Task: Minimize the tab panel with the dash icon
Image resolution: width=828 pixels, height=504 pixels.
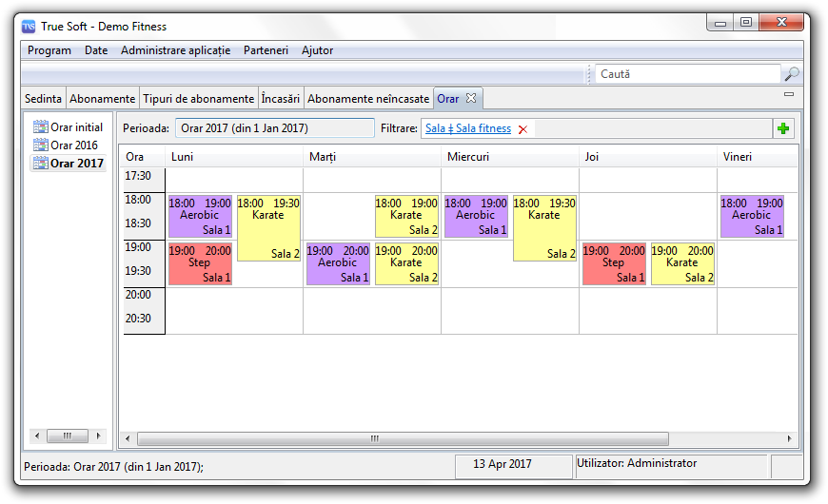Action: click(x=788, y=95)
